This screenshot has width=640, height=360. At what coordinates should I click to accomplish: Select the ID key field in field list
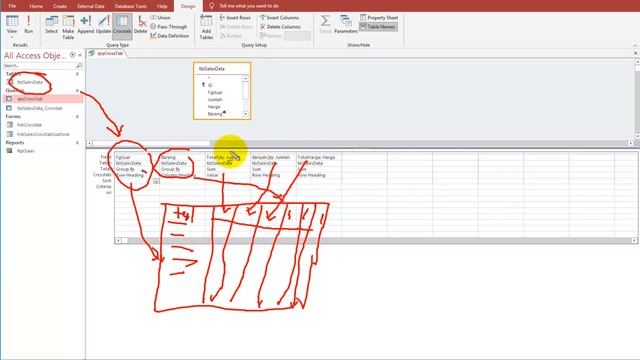210,85
